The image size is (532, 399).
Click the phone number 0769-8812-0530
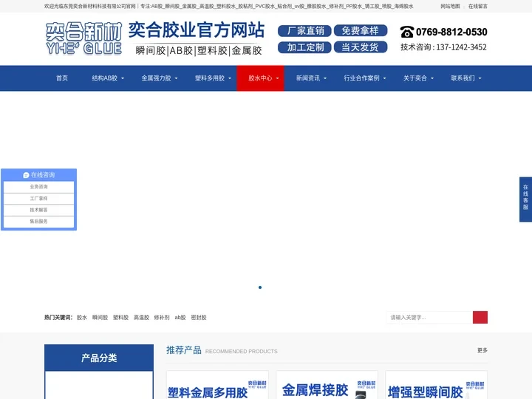coord(451,32)
